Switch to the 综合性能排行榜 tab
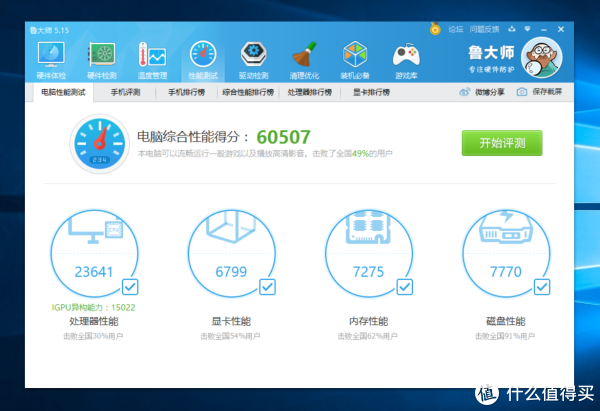This screenshot has width=600, height=411. pos(248,92)
